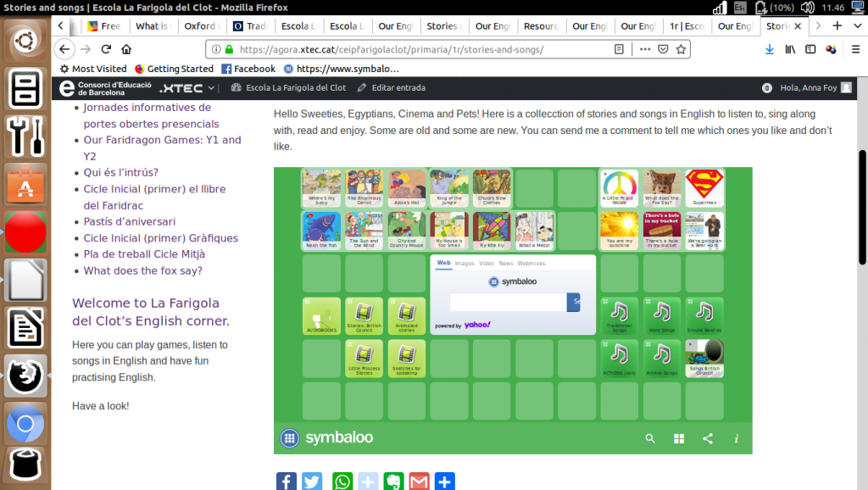868x490 pixels.
Task: Open Symbaloo webmix grid view icon
Action: coord(679,438)
